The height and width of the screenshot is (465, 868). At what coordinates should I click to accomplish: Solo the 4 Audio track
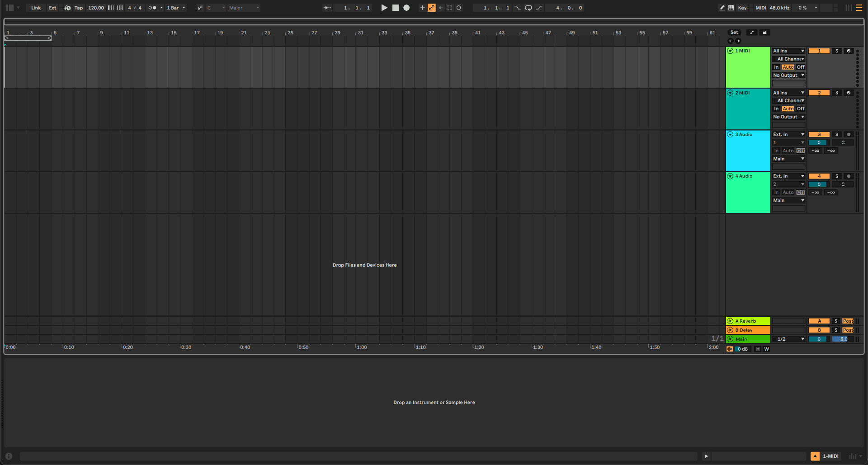click(x=837, y=176)
